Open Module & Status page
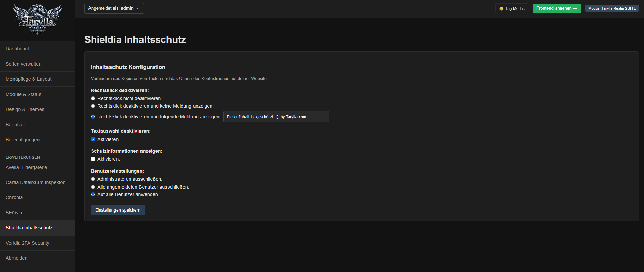This screenshot has height=272, width=644. [37, 94]
